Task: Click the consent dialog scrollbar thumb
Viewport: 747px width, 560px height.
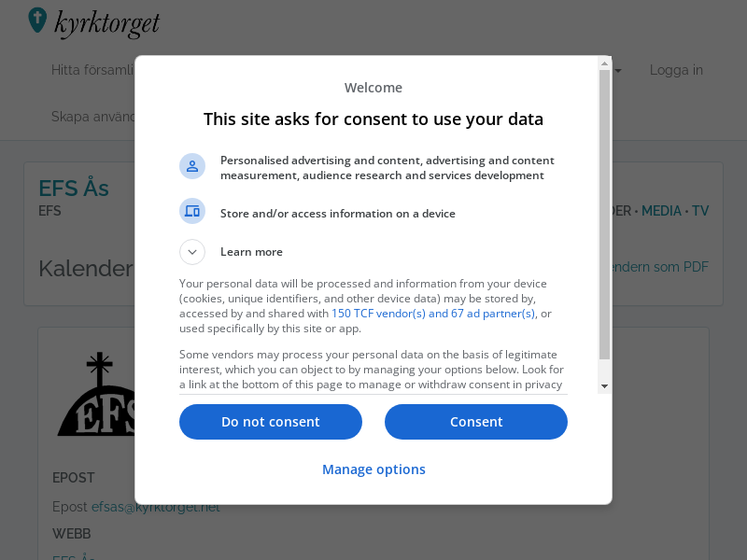Action: (x=604, y=215)
